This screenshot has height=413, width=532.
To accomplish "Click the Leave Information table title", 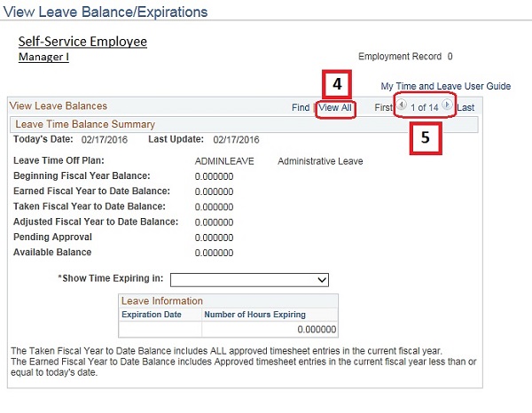I will [162, 301].
